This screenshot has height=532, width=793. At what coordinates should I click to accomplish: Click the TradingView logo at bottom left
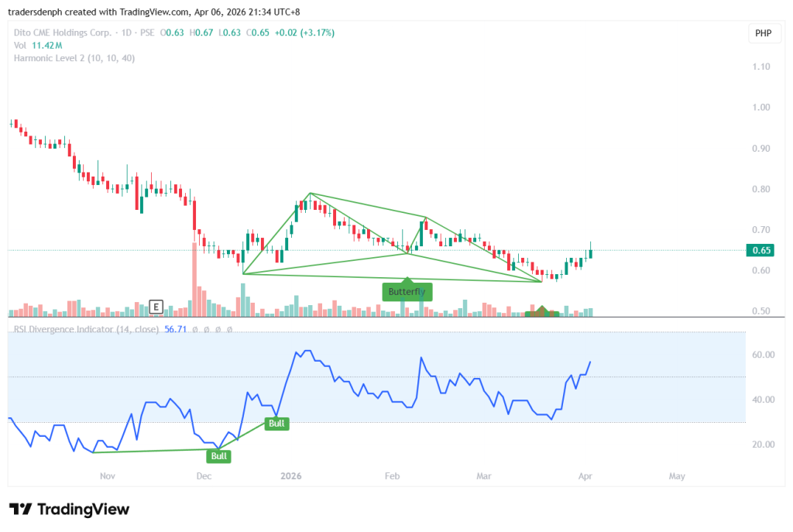point(69,509)
